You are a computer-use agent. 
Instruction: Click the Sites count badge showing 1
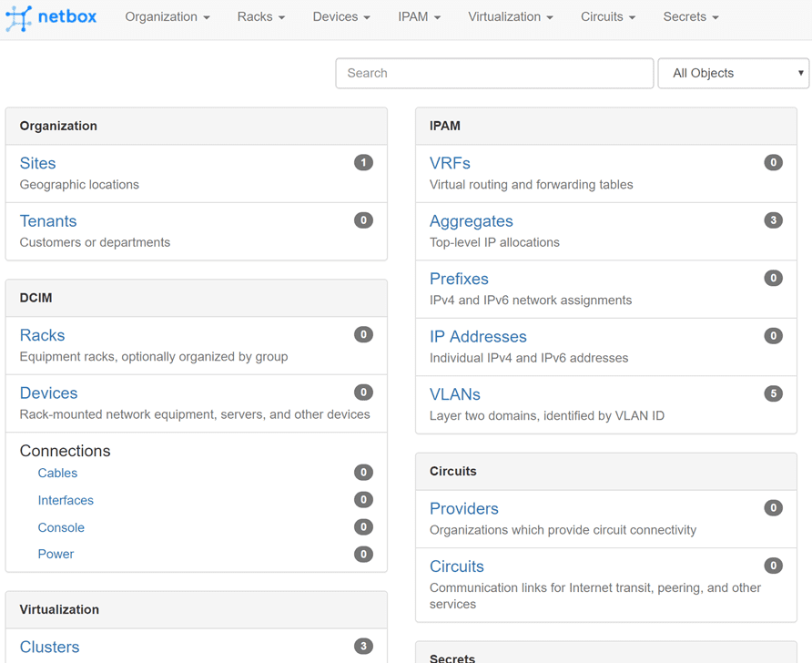pos(363,161)
